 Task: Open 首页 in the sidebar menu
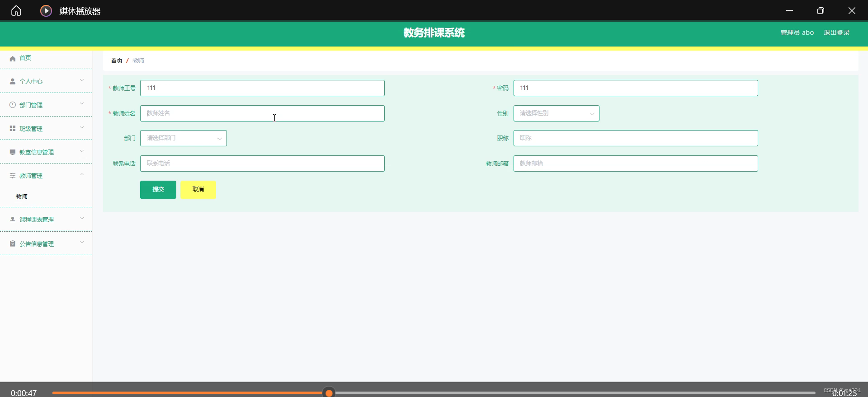point(46,58)
